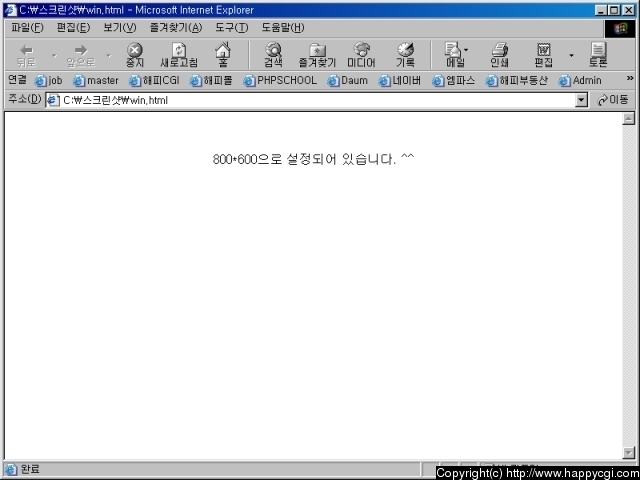This screenshot has width=640, height=480.
Task: Open the Daum link bookmark
Action: coord(347,81)
